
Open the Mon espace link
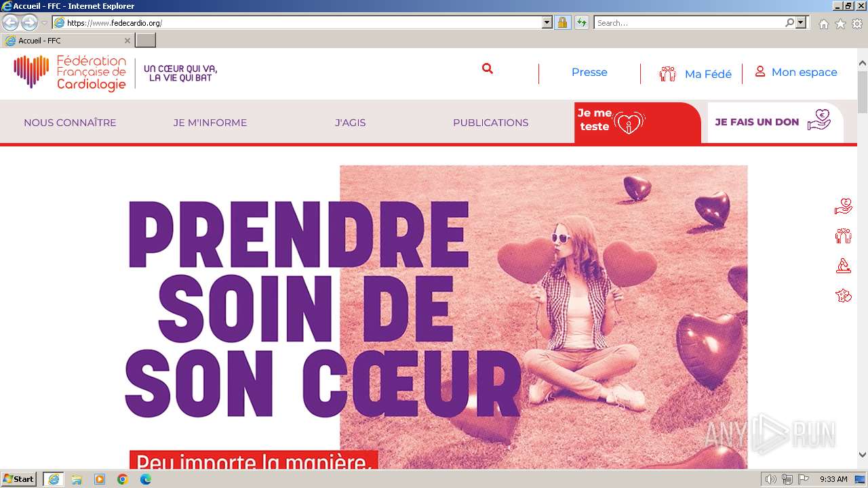tap(804, 72)
